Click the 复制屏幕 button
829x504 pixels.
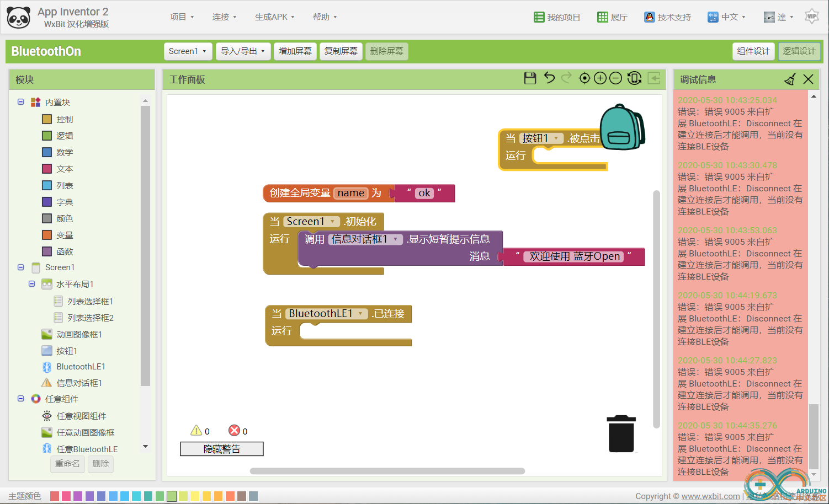(341, 51)
